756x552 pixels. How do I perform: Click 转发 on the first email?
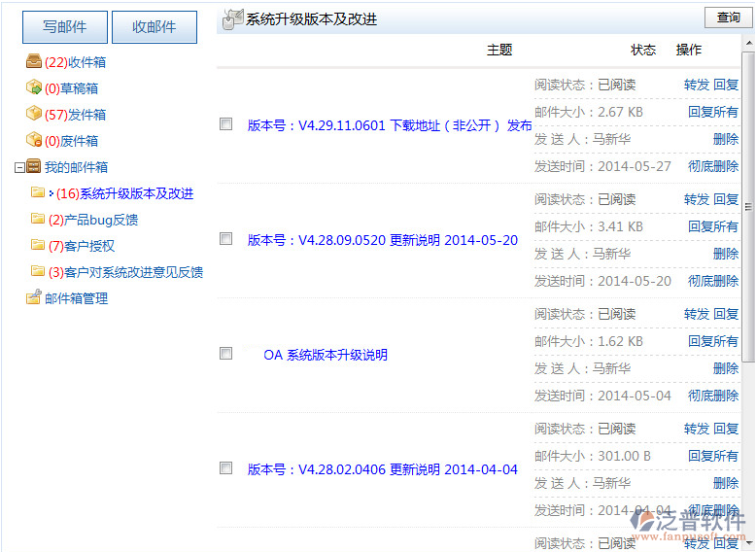pos(696,86)
